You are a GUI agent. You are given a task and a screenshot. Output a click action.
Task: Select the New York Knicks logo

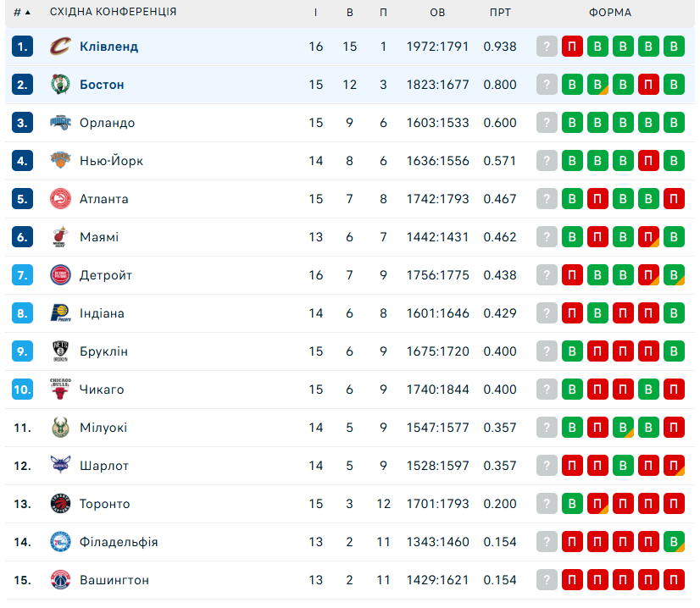60,161
